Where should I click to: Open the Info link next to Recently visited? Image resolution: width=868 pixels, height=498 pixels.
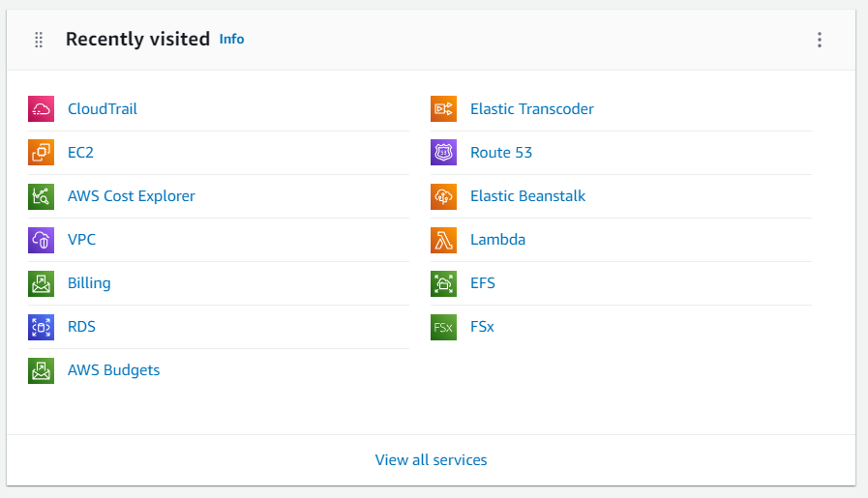(232, 40)
